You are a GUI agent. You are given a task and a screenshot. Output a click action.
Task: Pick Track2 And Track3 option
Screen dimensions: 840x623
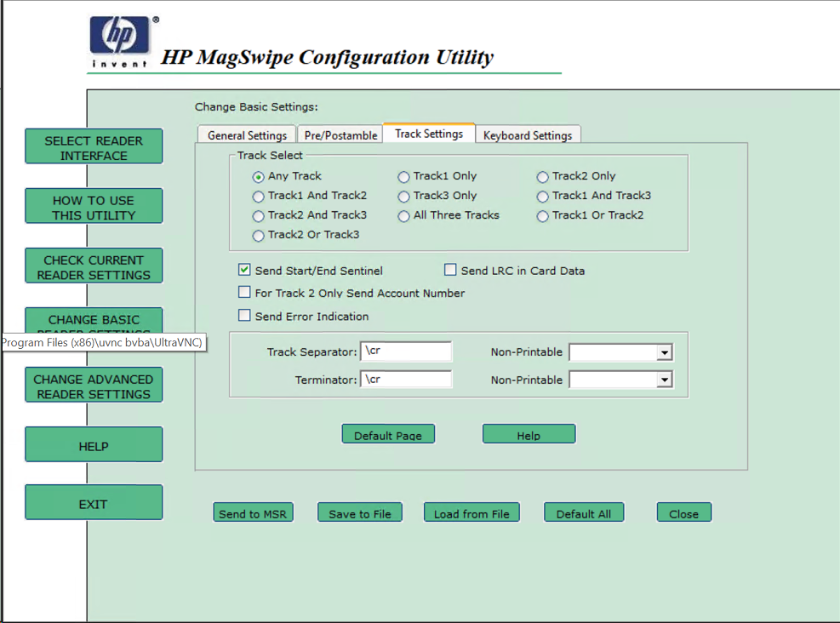click(x=258, y=216)
